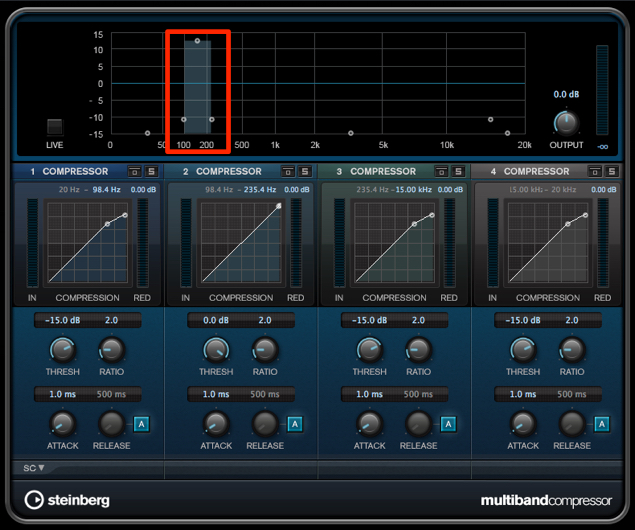Bypass band 2 compressor
635x530 pixels.
(x=288, y=172)
